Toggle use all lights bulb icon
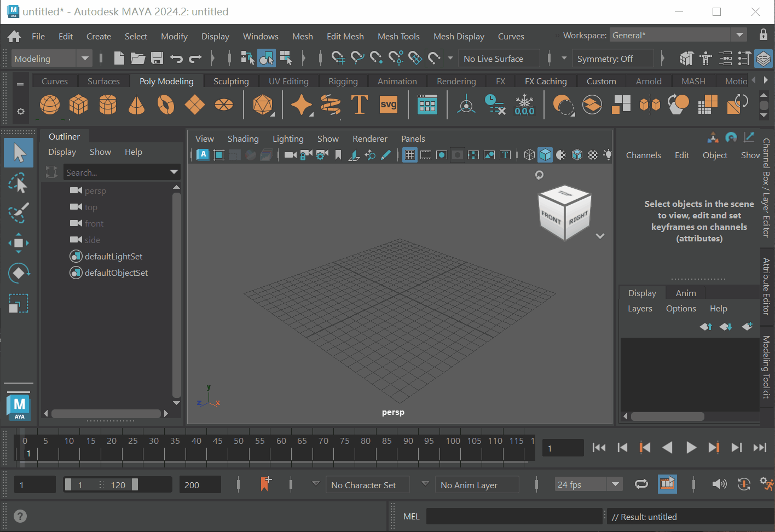The image size is (775, 532). [608, 155]
